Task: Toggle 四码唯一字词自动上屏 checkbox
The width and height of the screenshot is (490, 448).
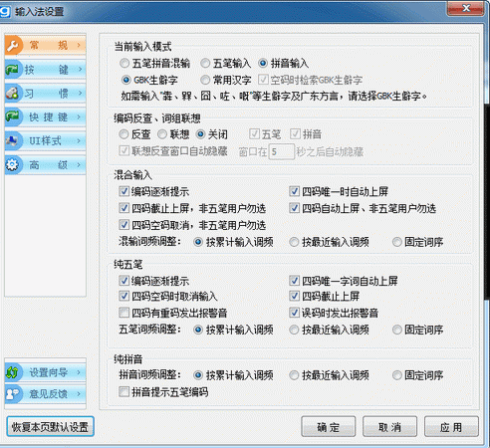Action: click(x=344, y=281)
